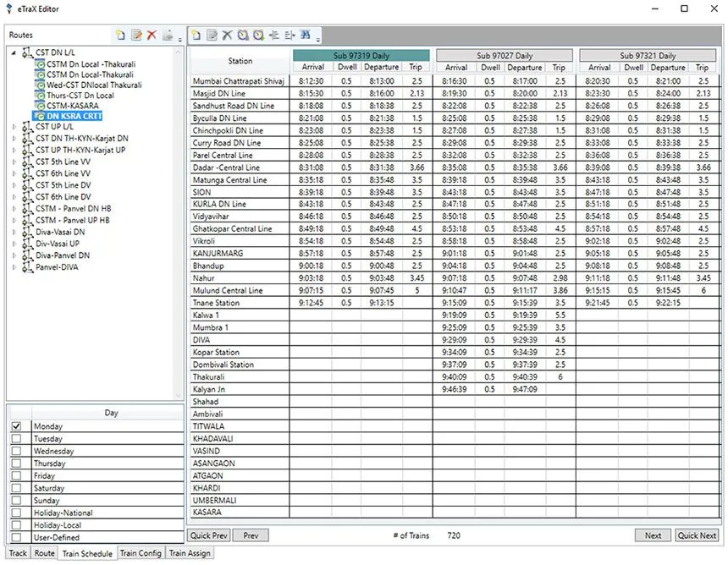The width and height of the screenshot is (728, 565).
Task: Click the edit route icon in Routes toolbar
Action: (136, 36)
